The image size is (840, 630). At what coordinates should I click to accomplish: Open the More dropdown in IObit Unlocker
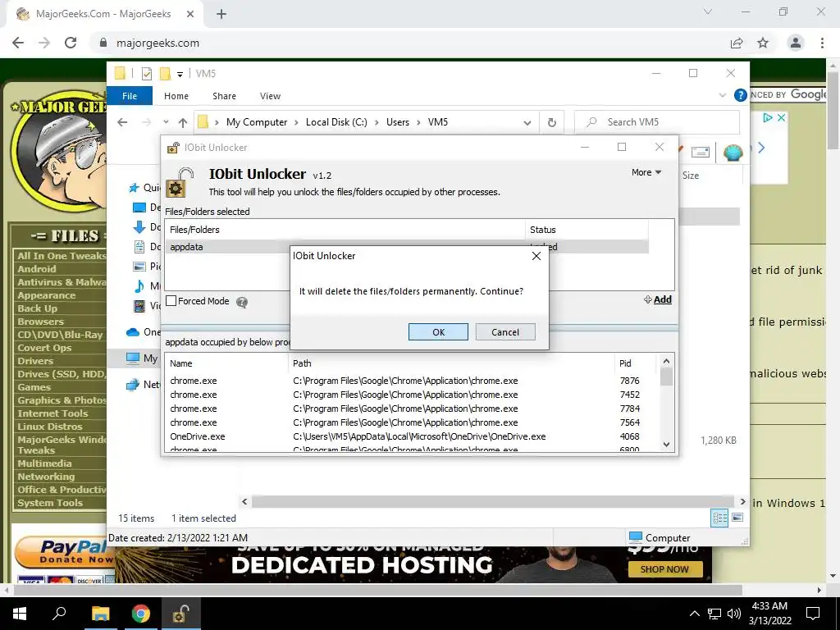(x=646, y=172)
